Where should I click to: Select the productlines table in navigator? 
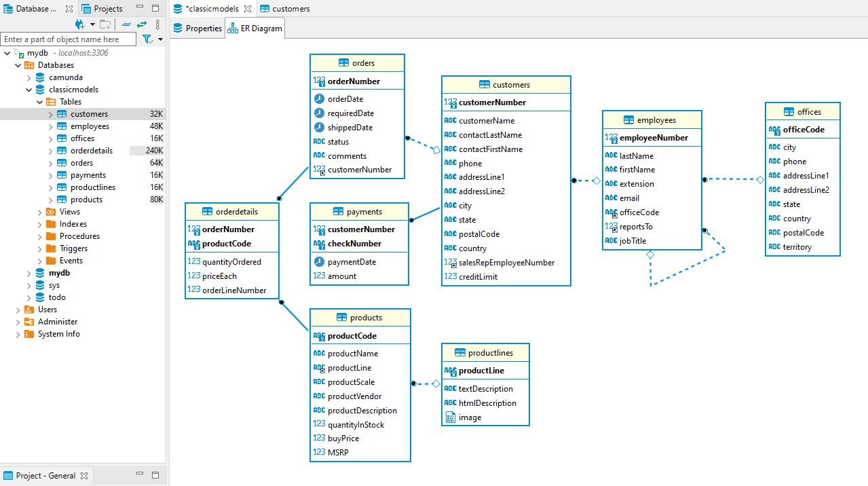(93, 187)
